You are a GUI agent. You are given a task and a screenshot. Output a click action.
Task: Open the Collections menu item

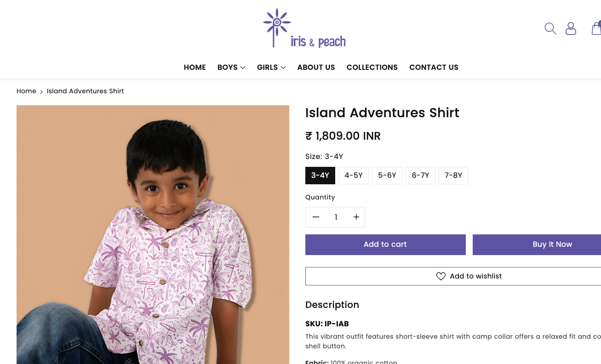[372, 67]
